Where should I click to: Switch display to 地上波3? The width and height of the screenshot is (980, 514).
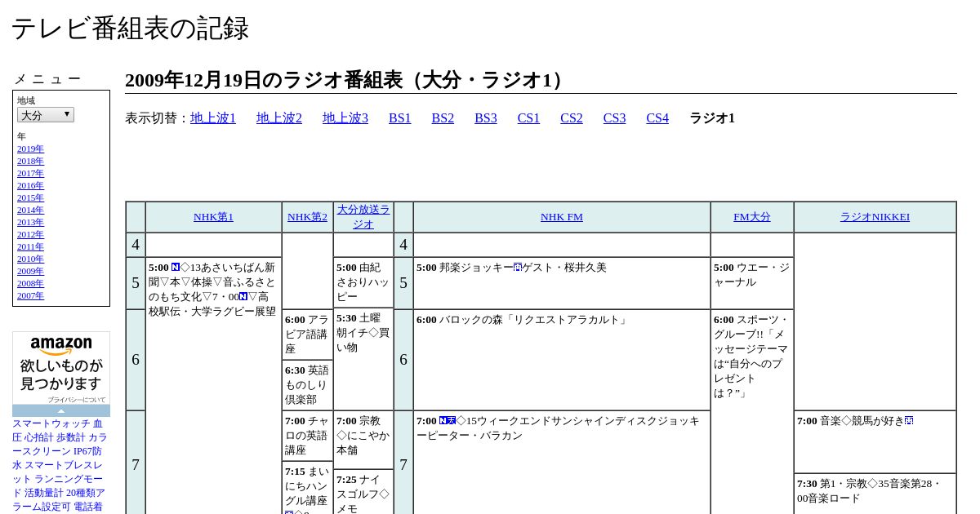pos(345,118)
